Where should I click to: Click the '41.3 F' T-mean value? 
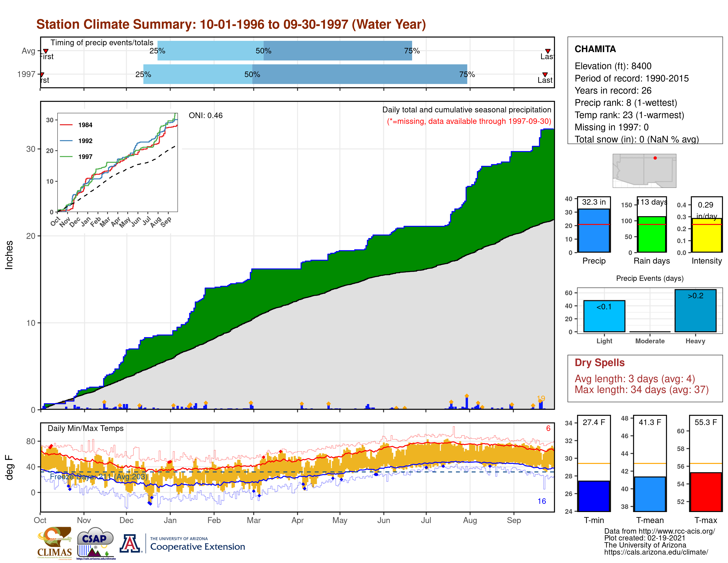[650, 422]
